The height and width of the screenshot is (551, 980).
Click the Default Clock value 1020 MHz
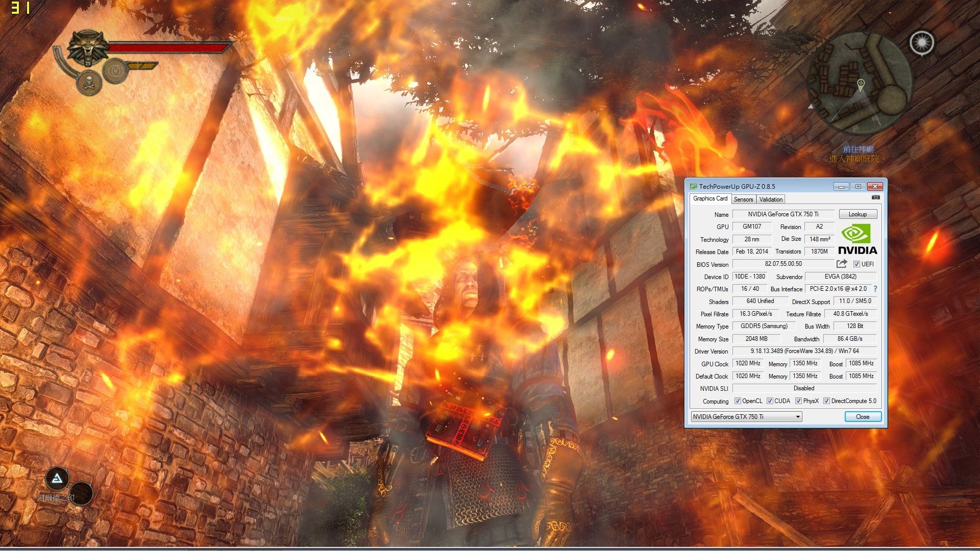coord(748,376)
